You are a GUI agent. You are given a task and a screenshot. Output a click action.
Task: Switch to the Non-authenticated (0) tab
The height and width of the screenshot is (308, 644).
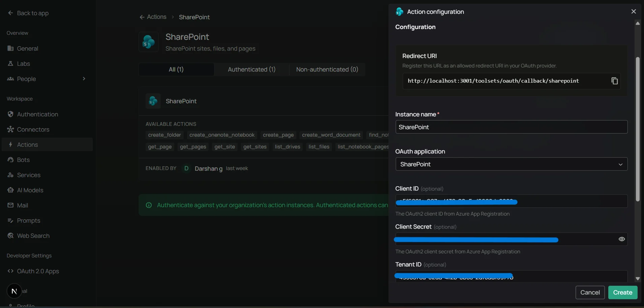[327, 69]
